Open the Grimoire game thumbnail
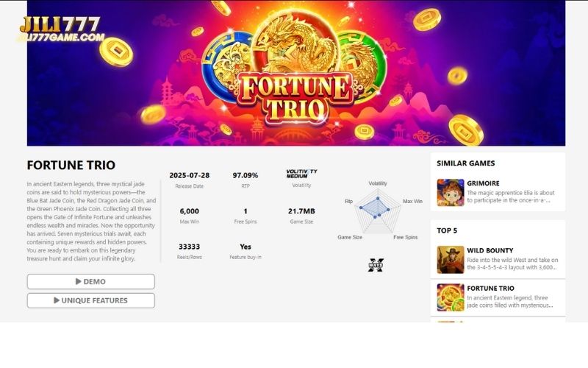 tap(451, 192)
